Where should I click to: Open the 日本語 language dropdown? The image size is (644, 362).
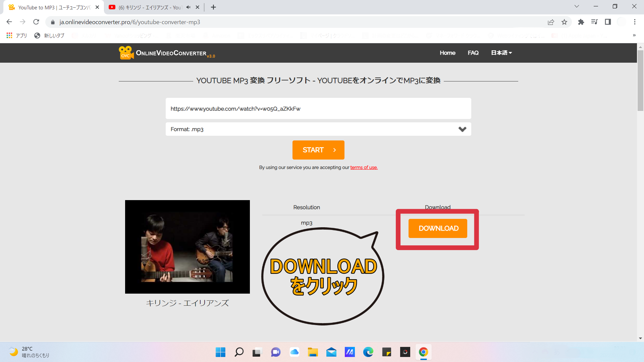[x=501, y=53]
